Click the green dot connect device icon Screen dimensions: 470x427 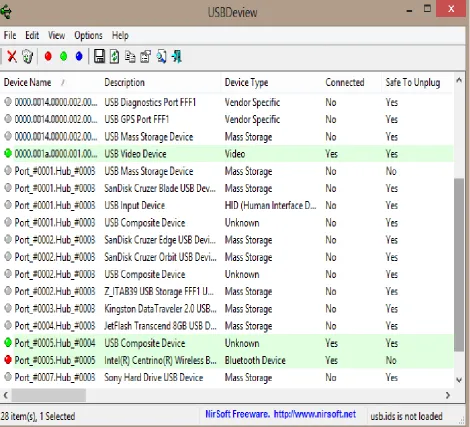63,56
